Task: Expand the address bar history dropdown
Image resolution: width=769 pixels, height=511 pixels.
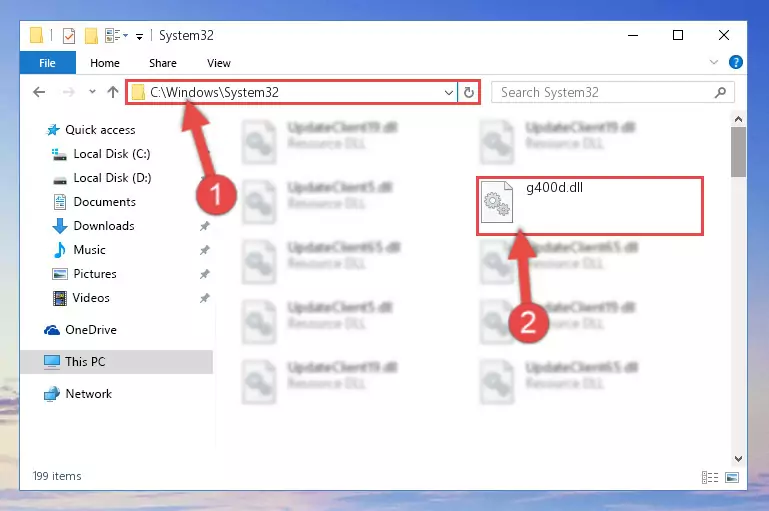Action: [x=448, y=92]
